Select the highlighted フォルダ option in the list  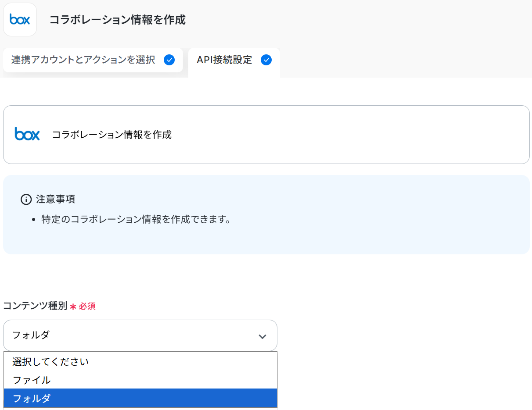click(32, 398)
